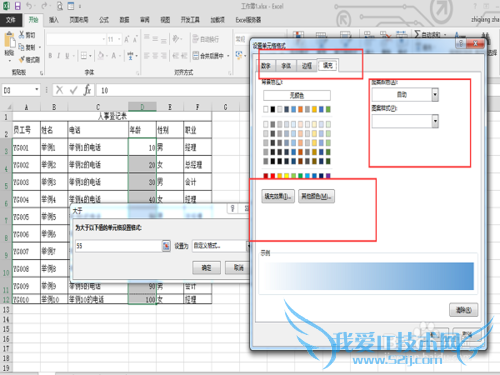Open the Paste dropdown arrow
The height and width of the screenshot is (375, 500).
[9, 60]
